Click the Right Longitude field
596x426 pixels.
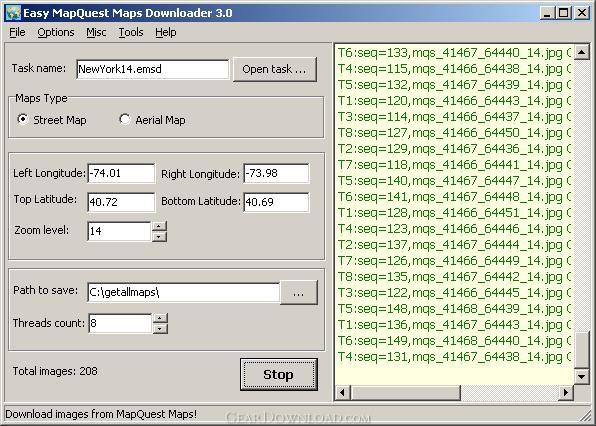pos(276,173)
